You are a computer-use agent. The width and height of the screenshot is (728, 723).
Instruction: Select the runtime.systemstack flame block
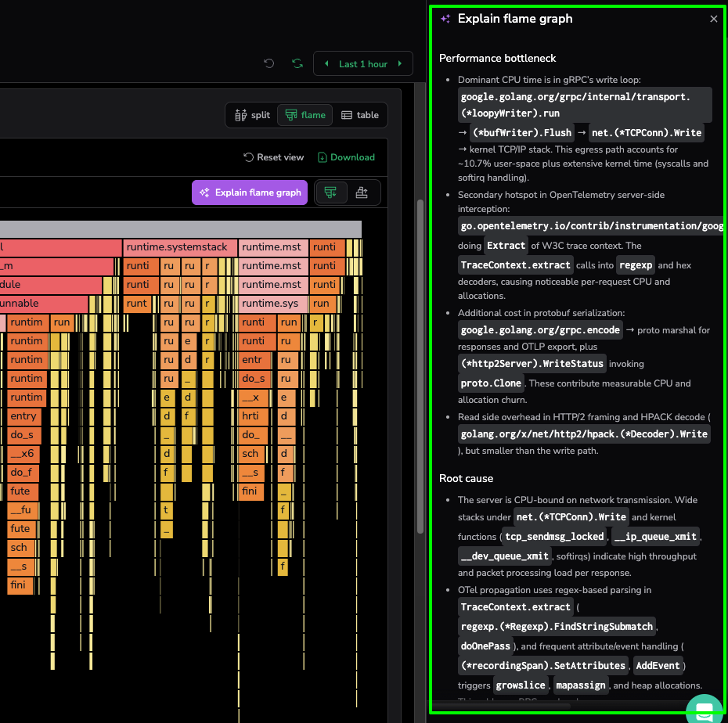tap(179, 247)
